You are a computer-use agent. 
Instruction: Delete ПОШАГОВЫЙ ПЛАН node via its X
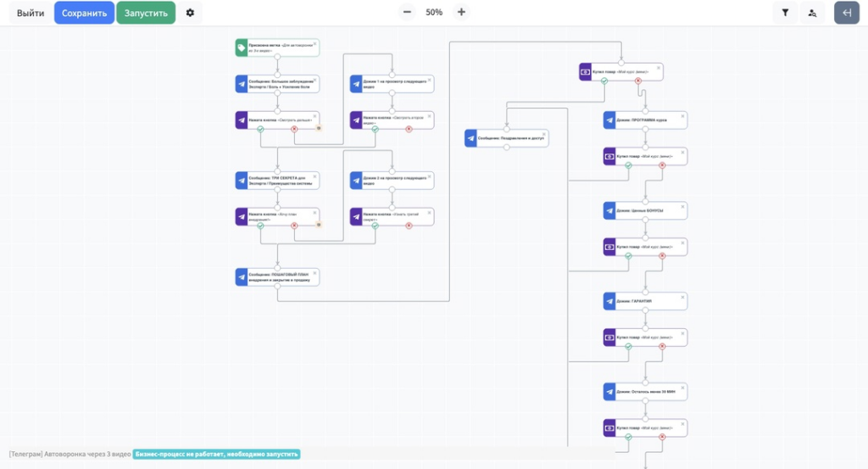pos(315,273)
